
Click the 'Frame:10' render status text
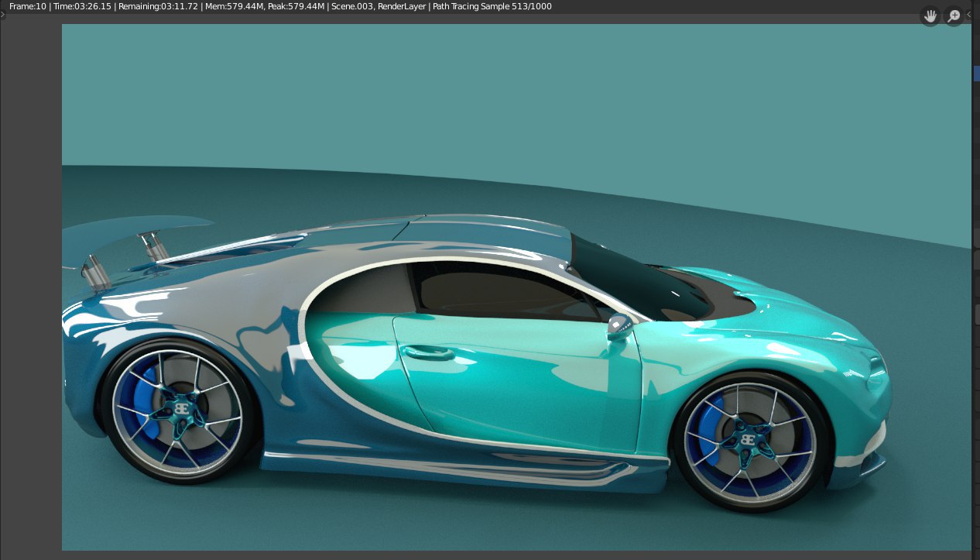28,6
